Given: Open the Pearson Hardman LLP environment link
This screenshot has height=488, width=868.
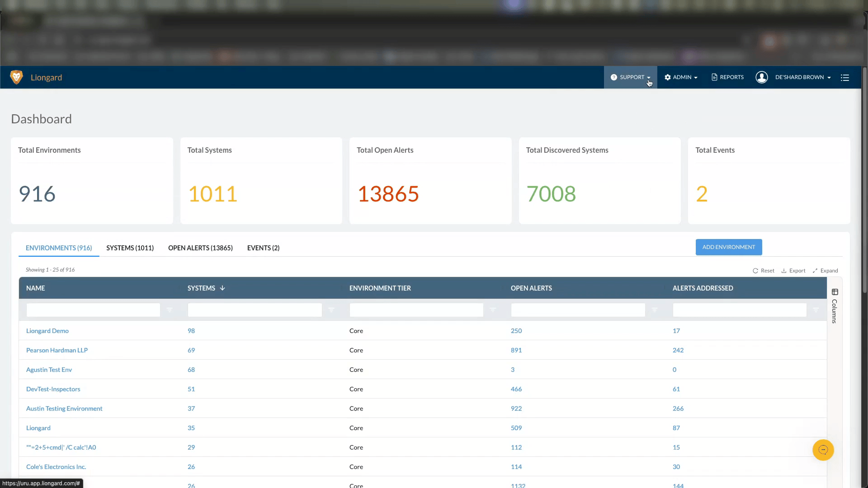Looking at the screenshot, I should (57, 350).
